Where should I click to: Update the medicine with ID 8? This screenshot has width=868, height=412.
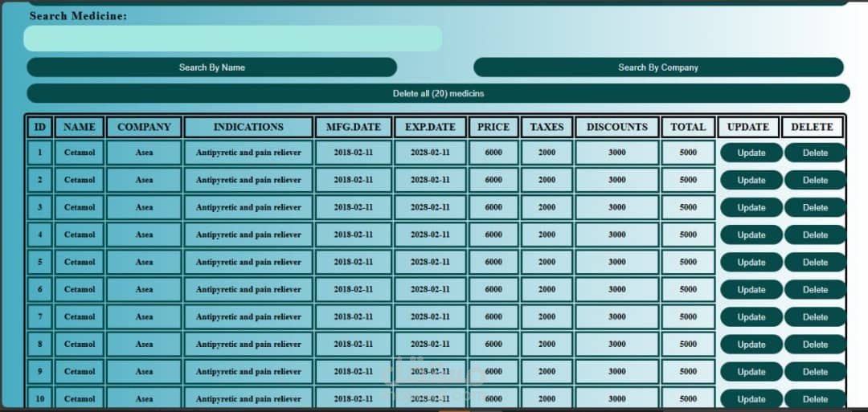click(x=751, y=345)
